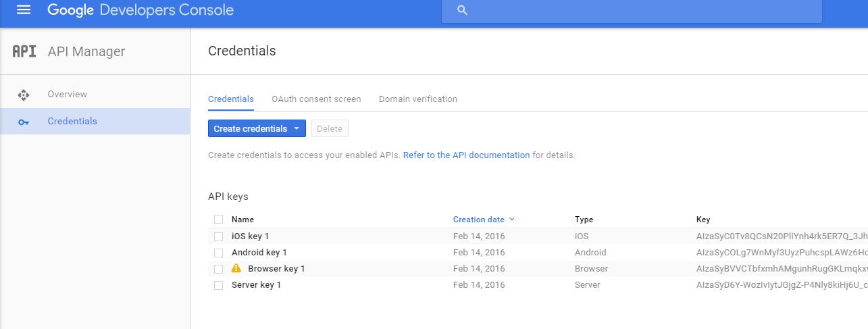Open the OAuth consent screen tab
This screenshot has height=329, width=868.
(316, 99)
